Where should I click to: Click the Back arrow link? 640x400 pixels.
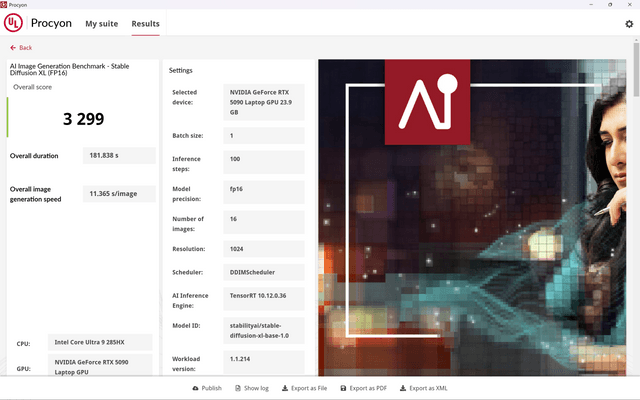(21, 48)
